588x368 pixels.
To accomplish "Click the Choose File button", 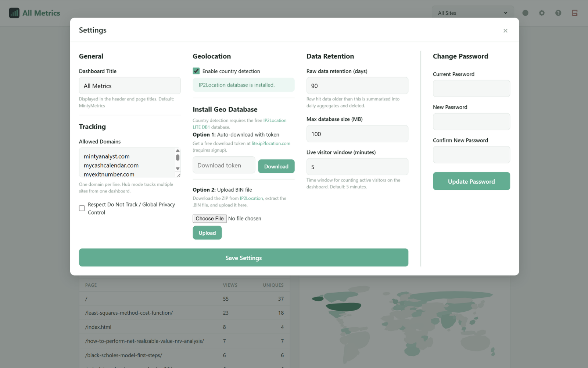I will click(x=209, y=219).
